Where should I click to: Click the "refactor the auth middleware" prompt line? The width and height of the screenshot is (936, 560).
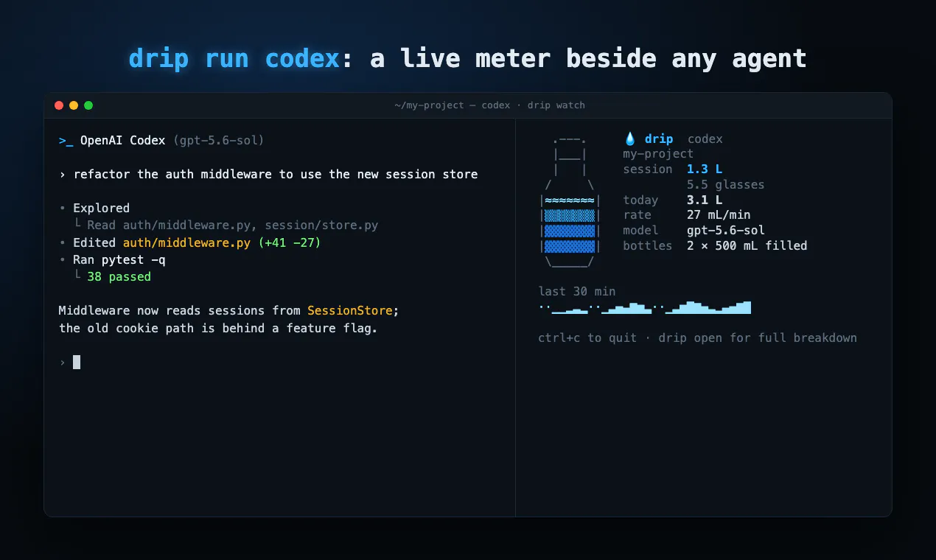point(268,175)
